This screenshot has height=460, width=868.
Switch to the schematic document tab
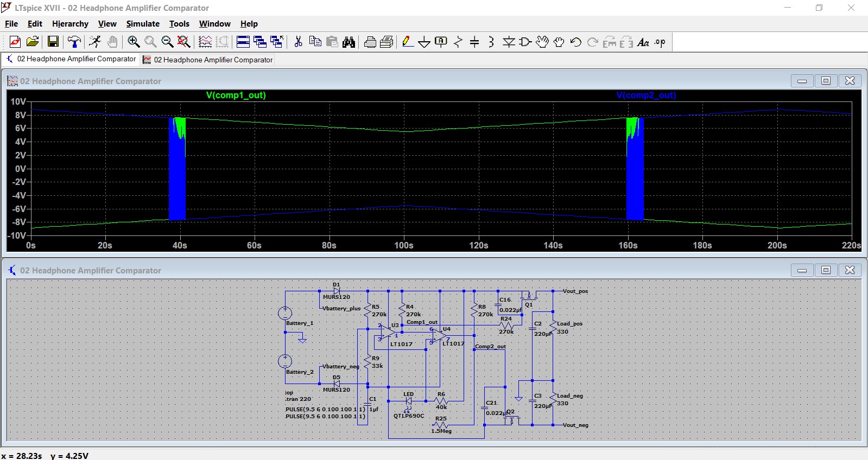[x=71, y=59]
